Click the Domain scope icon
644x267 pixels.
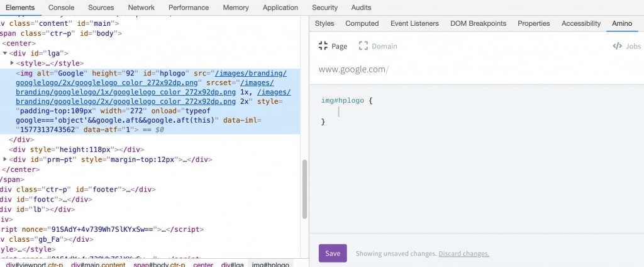pos(363,46)
